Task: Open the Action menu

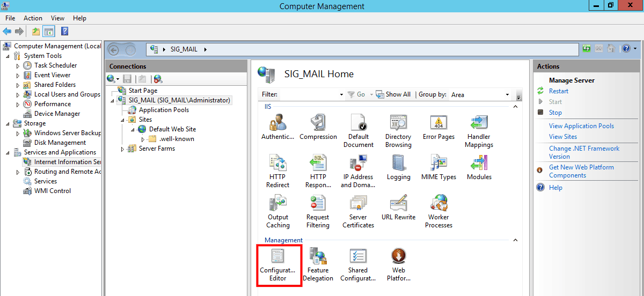Action: (33, 18)
